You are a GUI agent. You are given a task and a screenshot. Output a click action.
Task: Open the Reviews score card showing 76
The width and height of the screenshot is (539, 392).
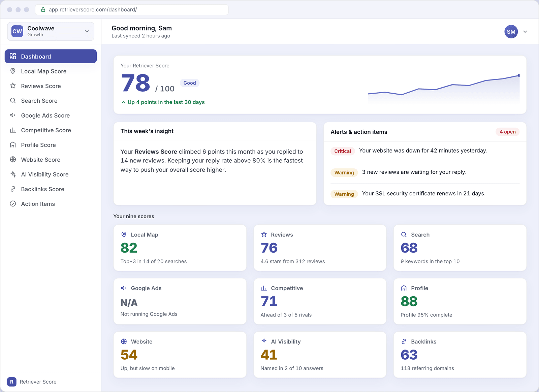click(320, 248)
